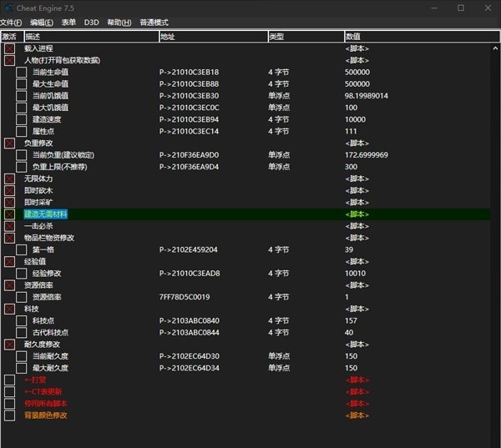Select <脚本> value of 一击必杀
Image resolution: width=501 pixels, height=448 pixels.
point(357,226)
